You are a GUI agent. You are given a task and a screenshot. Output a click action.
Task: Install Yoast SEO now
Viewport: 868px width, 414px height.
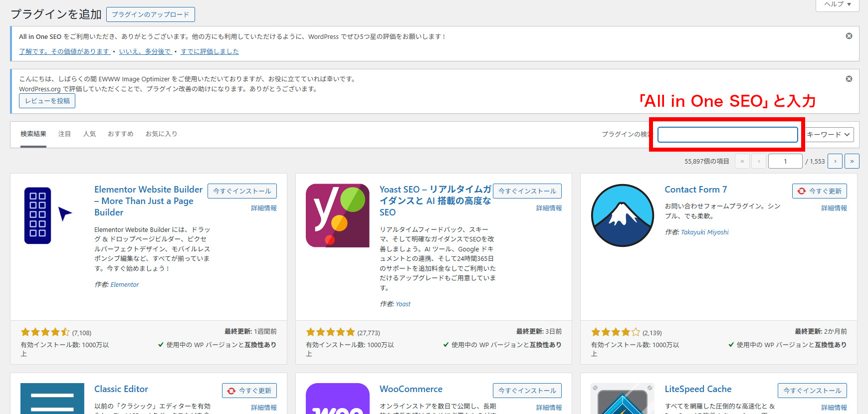527,191
